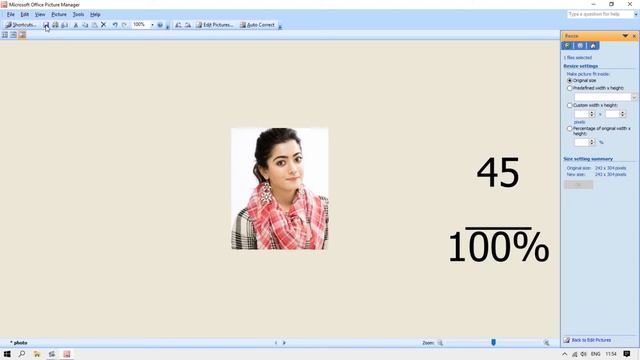Open the predefined size dropdown list

click(634, 97)
